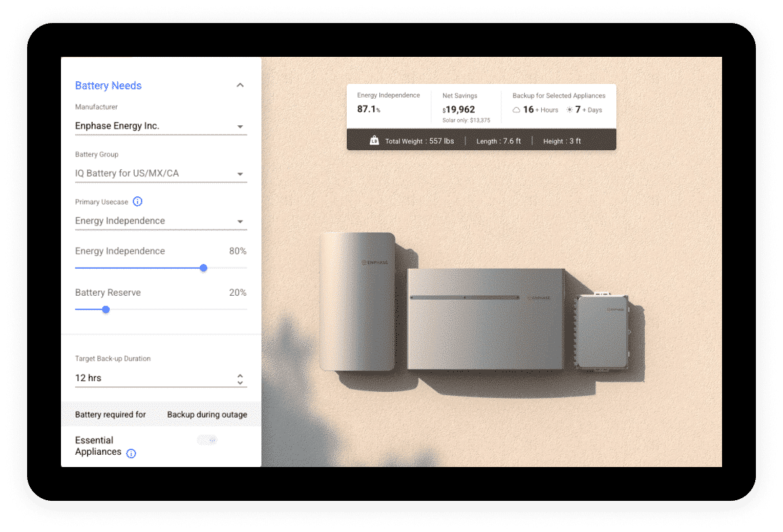The width and height of the screenshot is (783, 532).
Task: Click the tall Enphase battery unit image
Action: [358, 301]
